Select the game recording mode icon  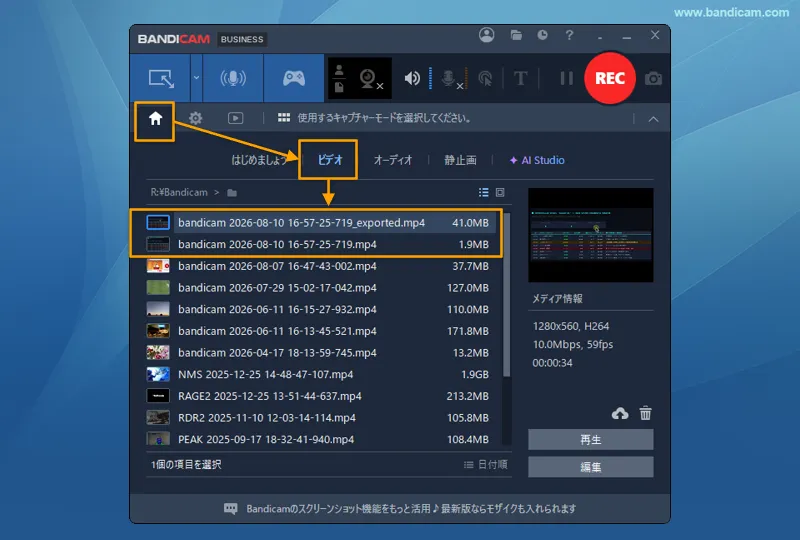(294, 79)
